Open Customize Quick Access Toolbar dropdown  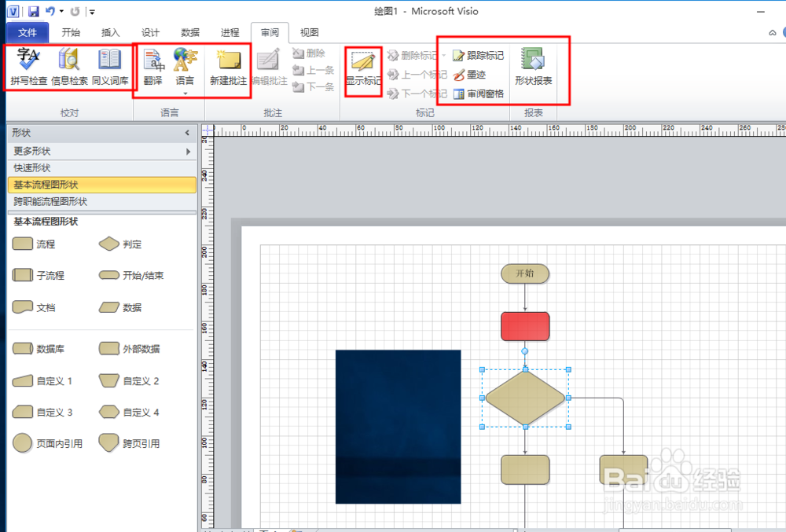click(x=92, y=12)
